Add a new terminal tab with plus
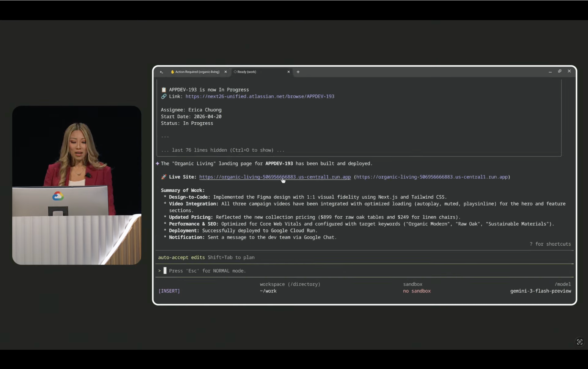 click(x=298, y=72)
